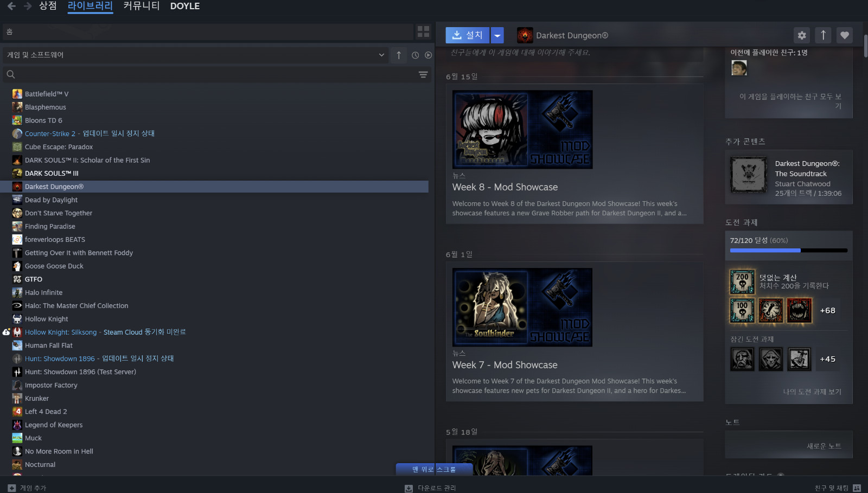Switch library to grid view icon
Screen dimensions: 868x493
point(423,31)
